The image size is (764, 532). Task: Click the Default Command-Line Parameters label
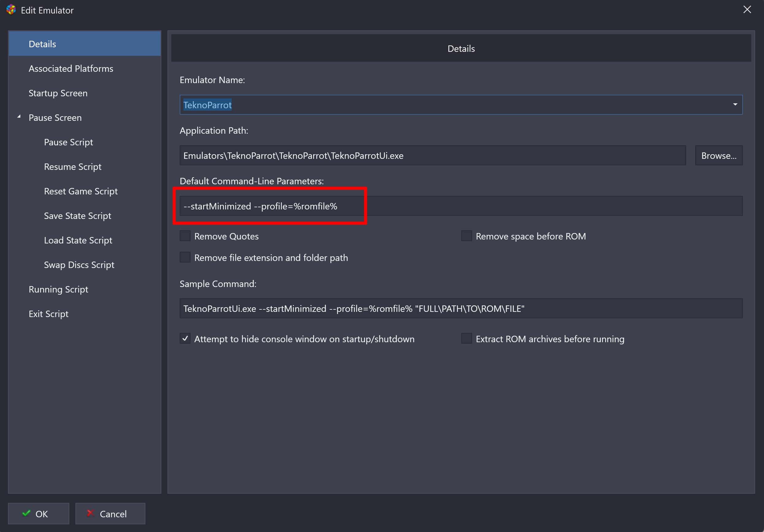pos(251,181)
